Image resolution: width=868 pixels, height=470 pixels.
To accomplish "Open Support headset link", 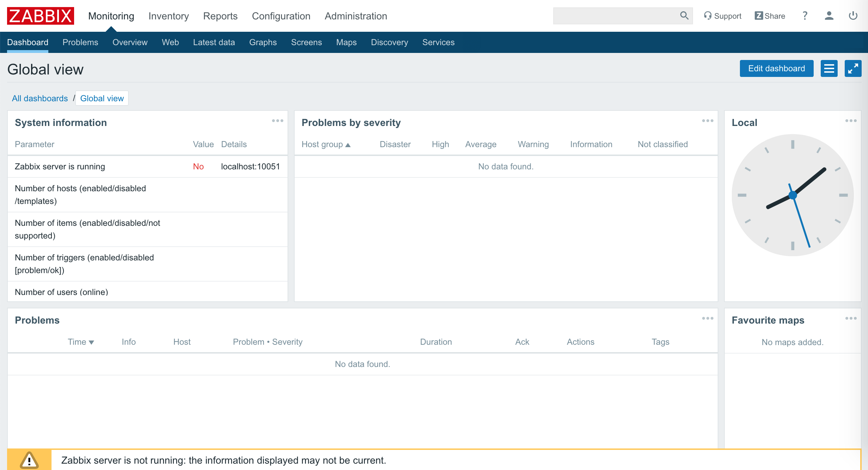I will pyautogui.click(x=723, y=16).
